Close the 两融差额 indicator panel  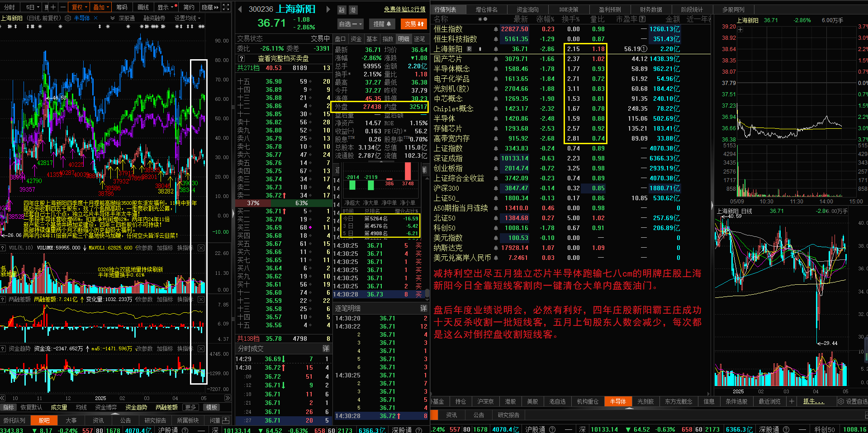201,299
